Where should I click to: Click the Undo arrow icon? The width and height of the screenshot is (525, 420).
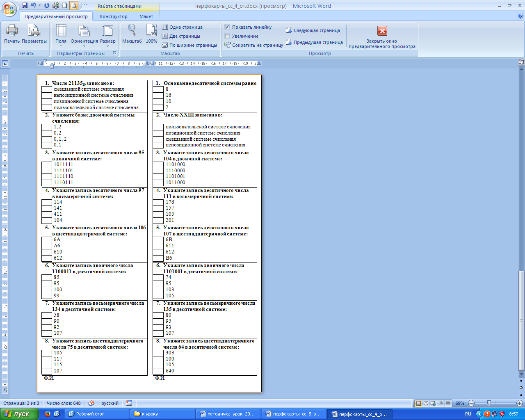click(33, 5)
